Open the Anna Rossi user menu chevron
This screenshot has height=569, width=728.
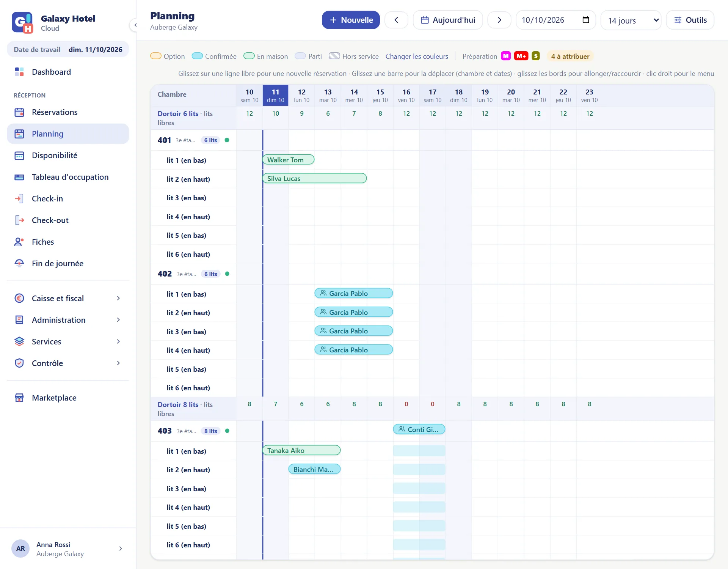121,549
